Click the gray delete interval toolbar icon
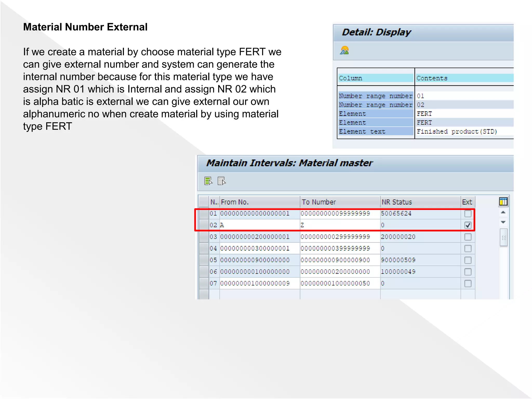This screenshot has height=399, width=532. [222, 181]
